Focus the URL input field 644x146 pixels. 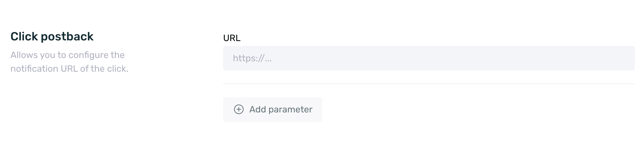click(x=429, y=58)
